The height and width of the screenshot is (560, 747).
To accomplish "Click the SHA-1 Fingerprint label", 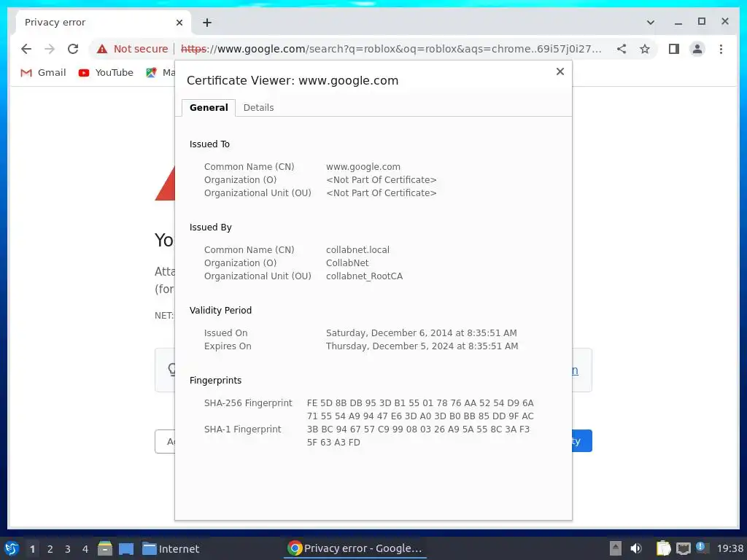I will (242, 429).
